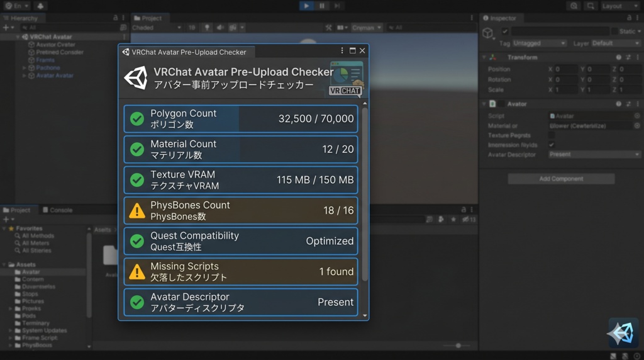Click the green check icon beside Material Count
Screen dimensions: 644x360
point(136,149)
